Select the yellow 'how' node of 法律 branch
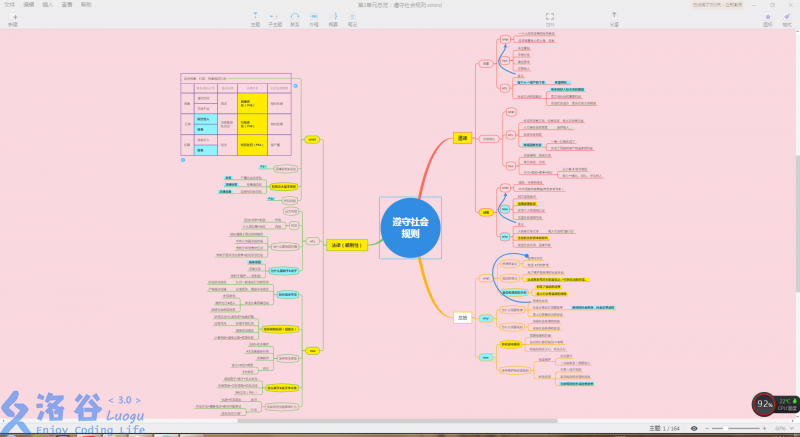Screen dimensions: 800x437 312,351
